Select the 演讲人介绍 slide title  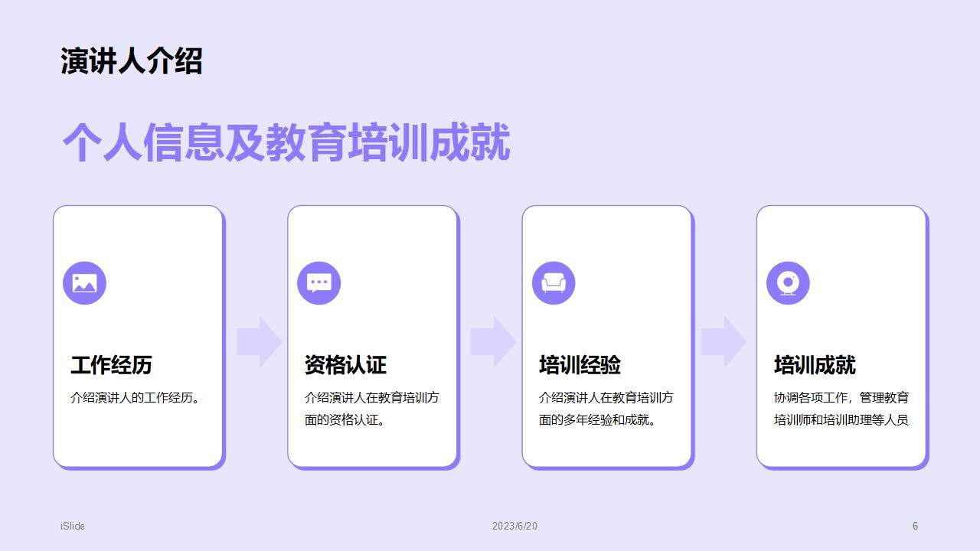[131, 61]
